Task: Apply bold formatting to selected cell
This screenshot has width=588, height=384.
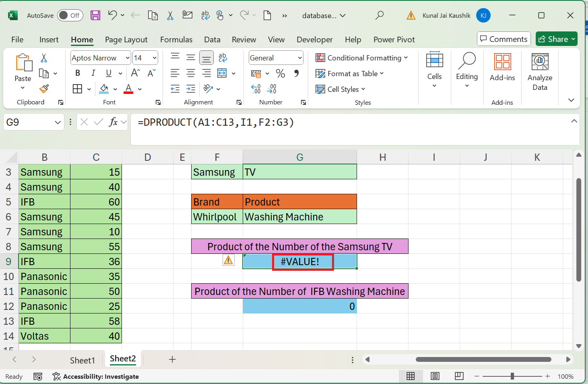Action: click(77, 73)
